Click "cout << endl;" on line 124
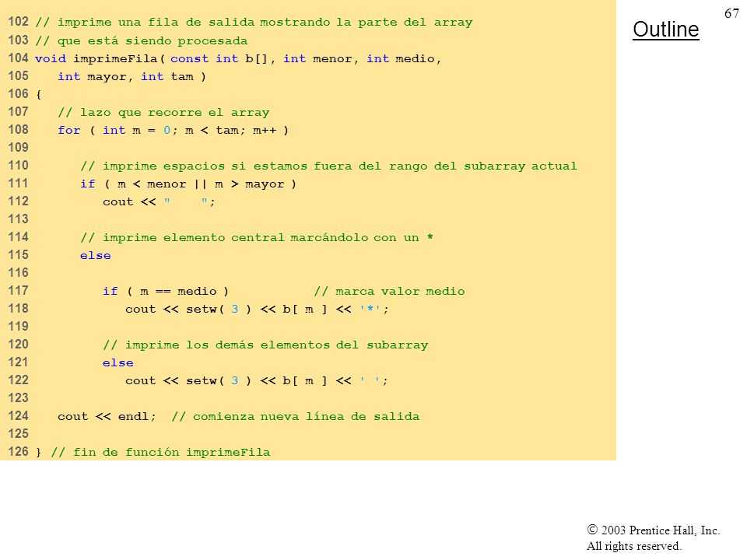 click(107, 417)
